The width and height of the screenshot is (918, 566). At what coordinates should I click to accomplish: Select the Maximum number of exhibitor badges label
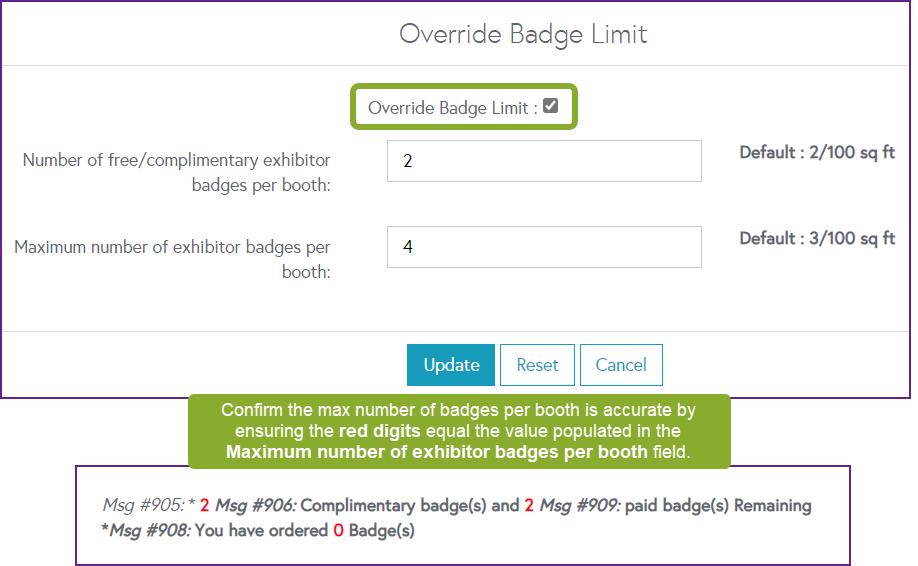[x=172, y=258]
